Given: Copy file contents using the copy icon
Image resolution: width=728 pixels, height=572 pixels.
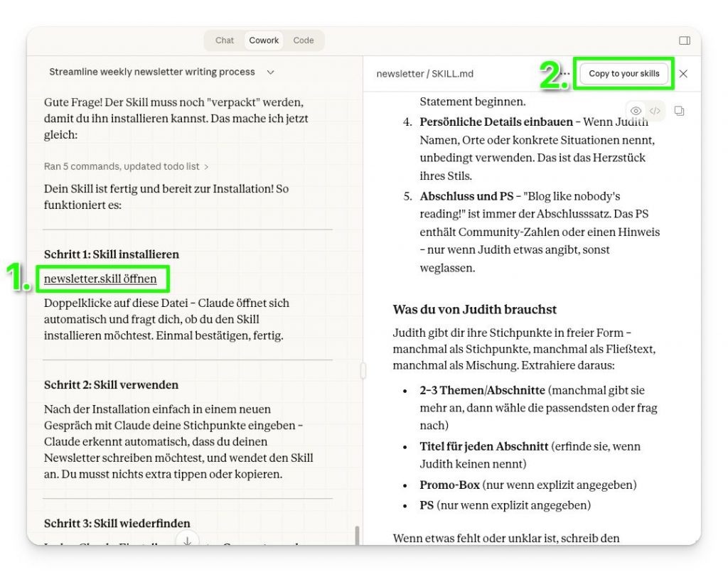Looking at the screenshot, I should (x=679, y=111).
